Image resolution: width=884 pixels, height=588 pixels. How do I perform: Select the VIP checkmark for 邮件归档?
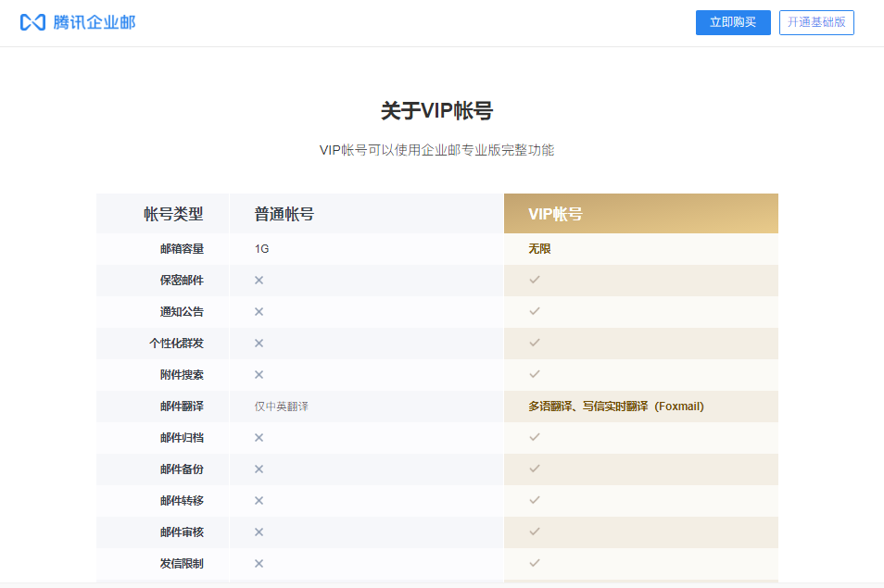(535, 438)
